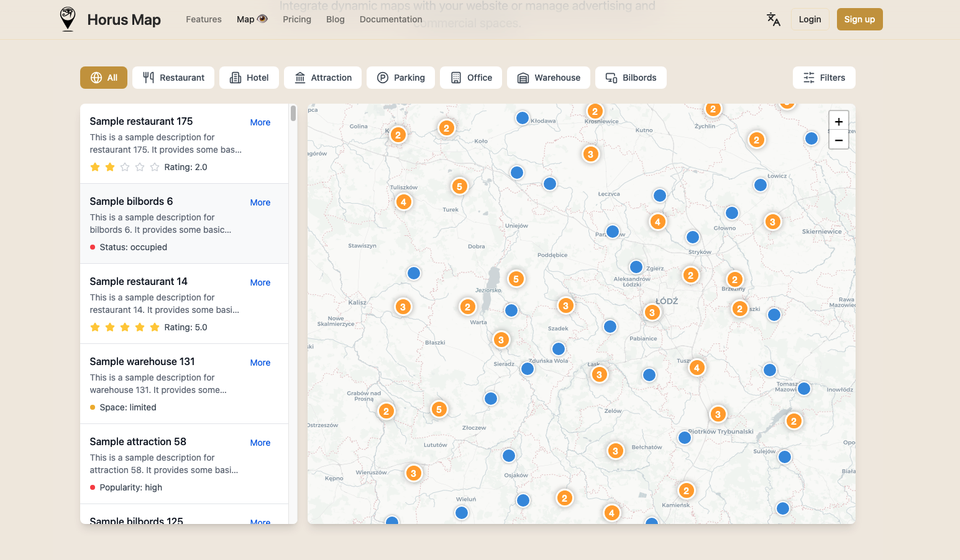This screenshot has width=960, height=560.
Task: Filter places by Hotel
Action: [x=249, y=78]
